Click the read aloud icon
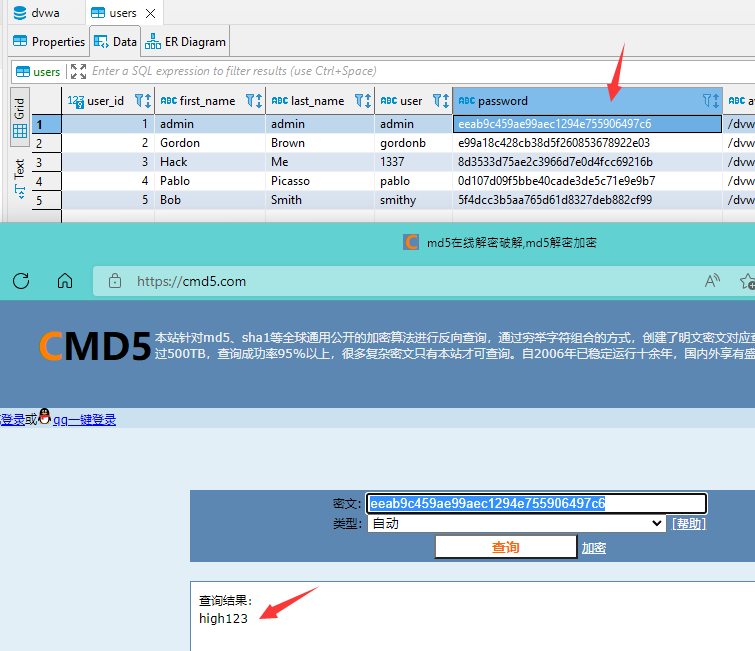755x651 pixels. tap(712, 281)
